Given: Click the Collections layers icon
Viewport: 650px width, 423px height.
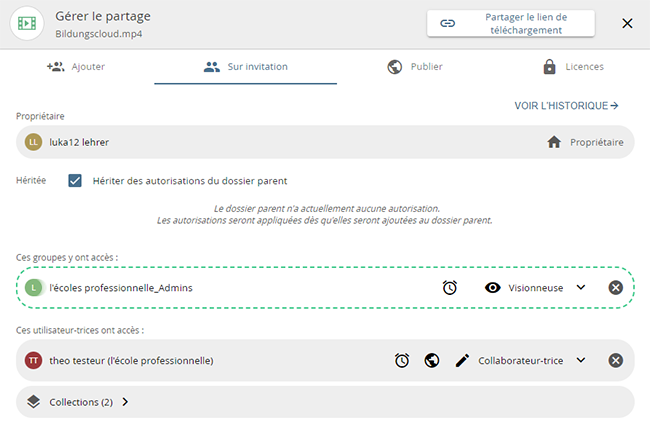Looking at the screenshot, I should coord(34,402).
